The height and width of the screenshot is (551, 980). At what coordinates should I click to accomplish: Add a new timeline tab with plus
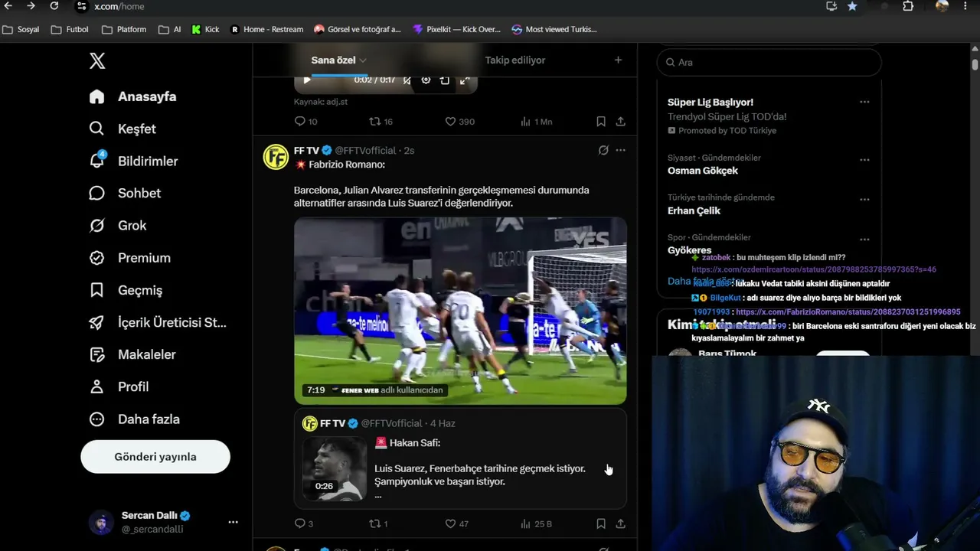[618, 60]
